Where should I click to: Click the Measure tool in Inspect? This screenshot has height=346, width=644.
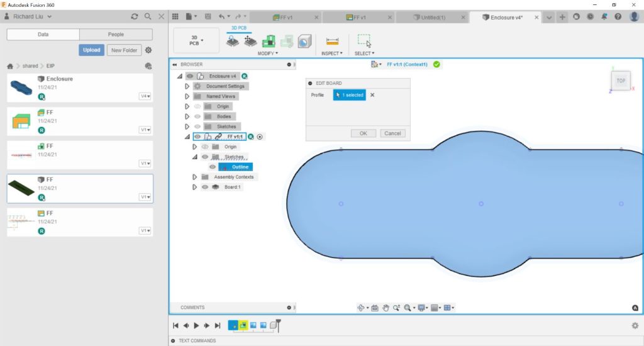point(332,42)
